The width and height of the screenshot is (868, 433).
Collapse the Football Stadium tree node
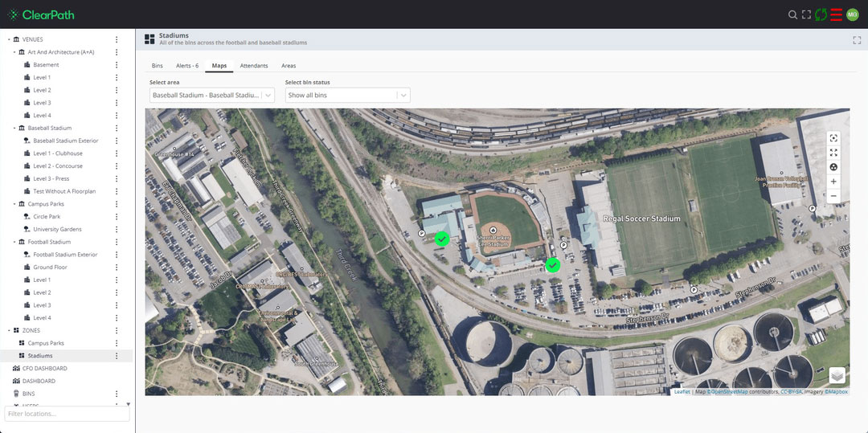point(15,242)
